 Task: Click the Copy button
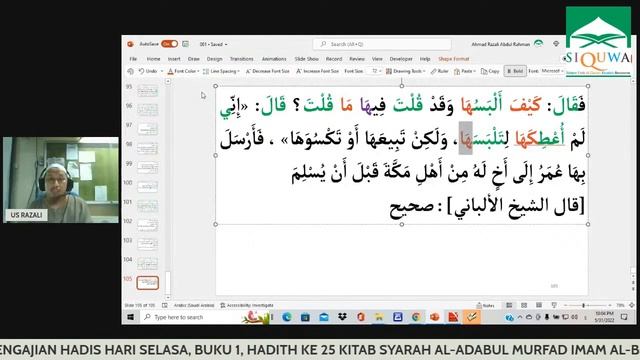tap(490, 71)
